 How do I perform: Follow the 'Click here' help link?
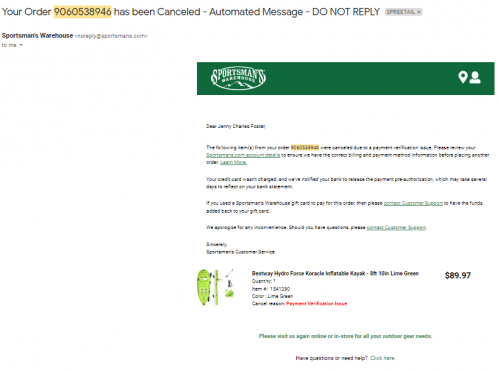tap(382, 358)
